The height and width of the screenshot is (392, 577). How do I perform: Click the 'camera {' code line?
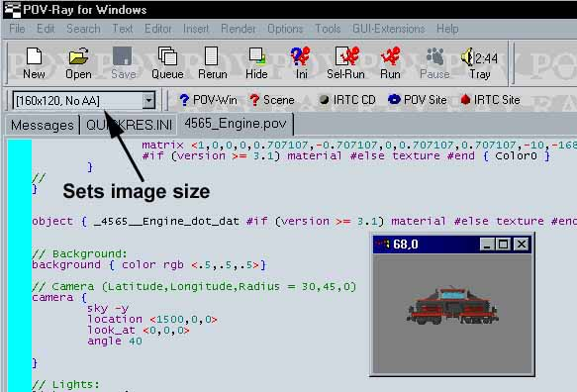click(x=58, y=297)
